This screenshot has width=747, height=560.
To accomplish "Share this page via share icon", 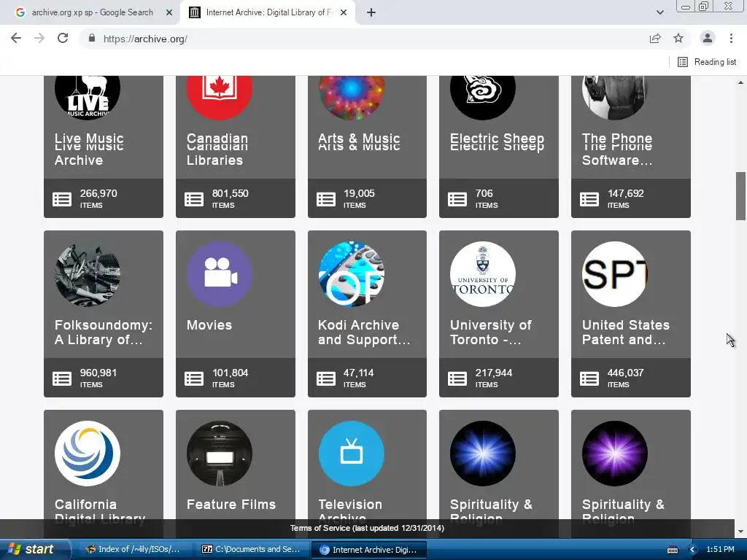I will click(655, 39).
